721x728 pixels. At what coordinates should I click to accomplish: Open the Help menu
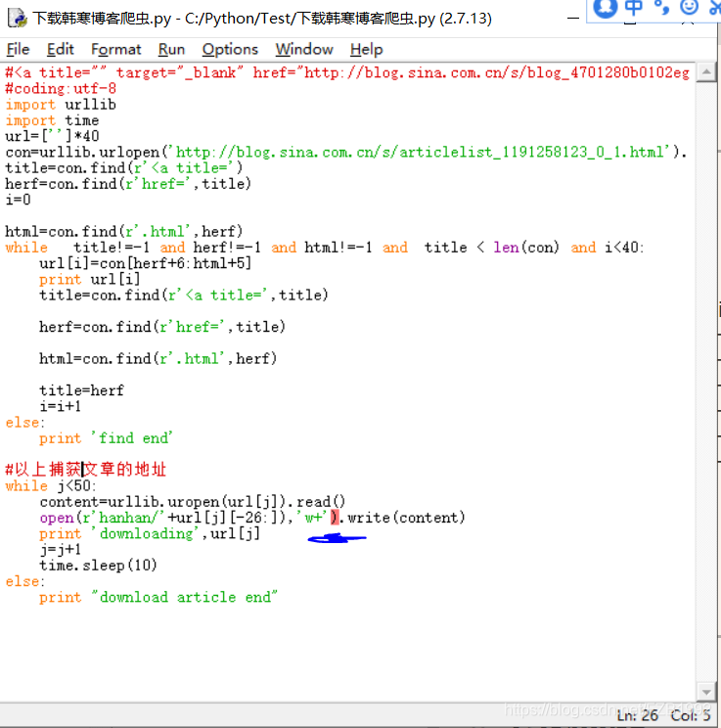click(x=366, y=49)
